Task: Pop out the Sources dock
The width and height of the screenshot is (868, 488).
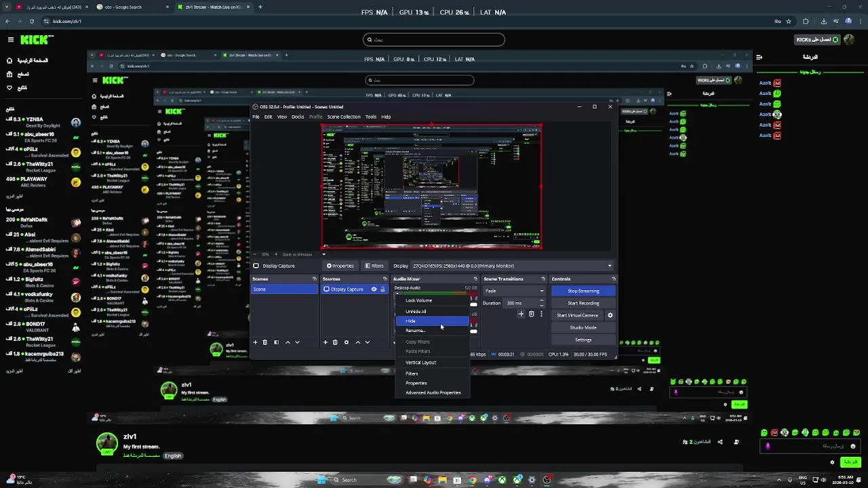Action: click(384, 279)
